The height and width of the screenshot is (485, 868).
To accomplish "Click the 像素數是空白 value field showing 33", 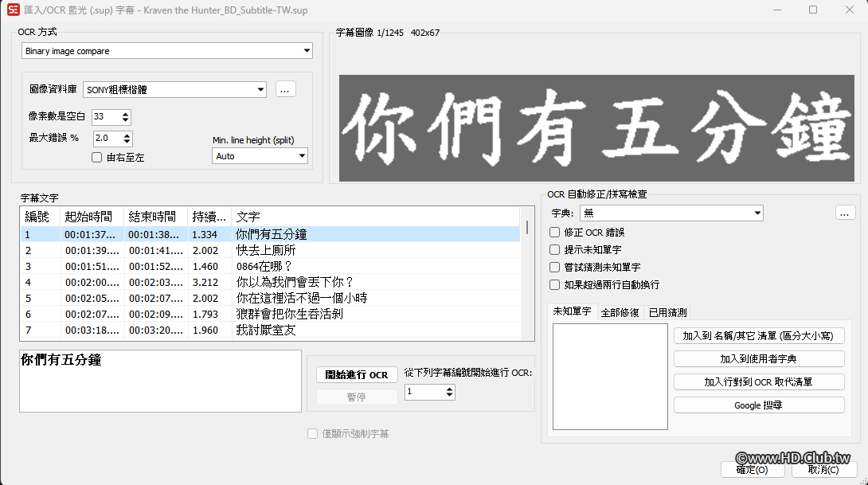I will [106, 117].
